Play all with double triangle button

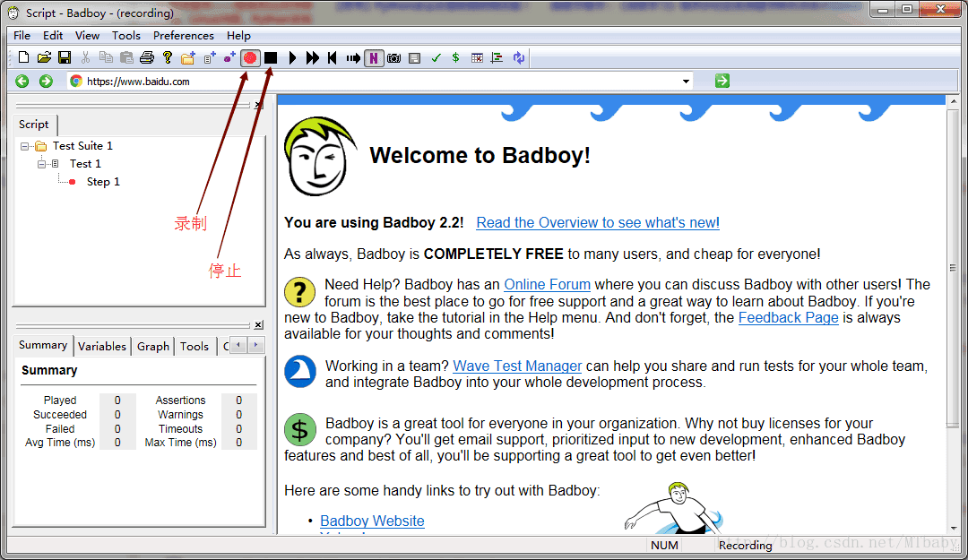[x=313, y=58]
